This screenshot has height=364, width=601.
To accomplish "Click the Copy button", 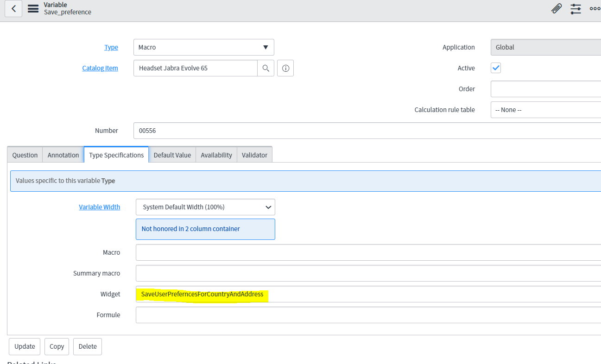I will pyautogui.click(x=57, y=346).
